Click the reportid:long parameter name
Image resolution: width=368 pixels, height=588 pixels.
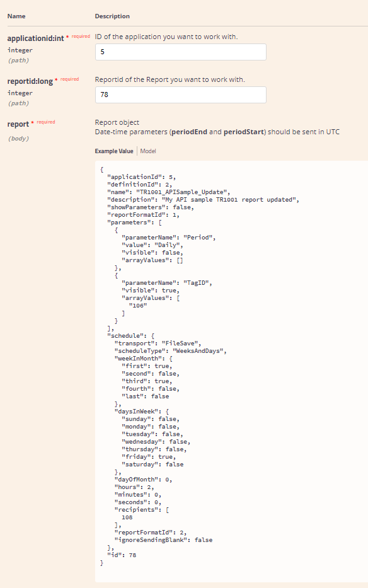tap(30, 81)
